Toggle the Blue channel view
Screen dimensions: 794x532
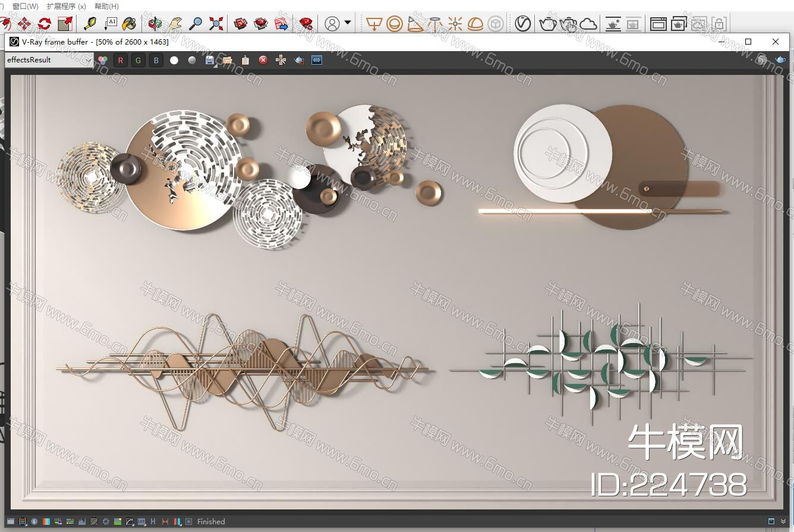156,60
